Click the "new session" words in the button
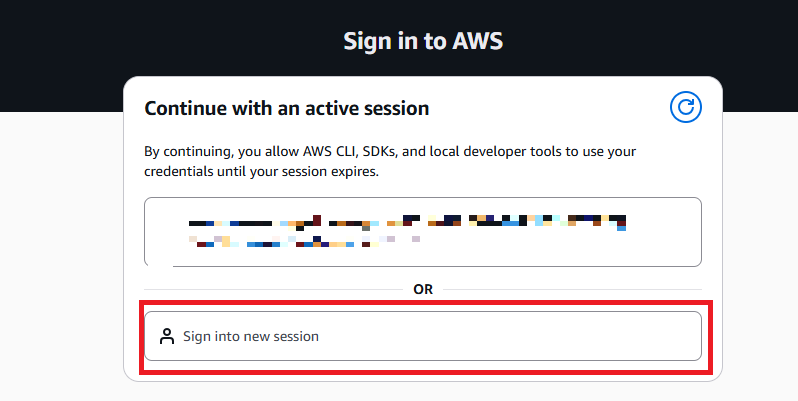Viewport: 798px width, 401px height. [x=281, y=336]
